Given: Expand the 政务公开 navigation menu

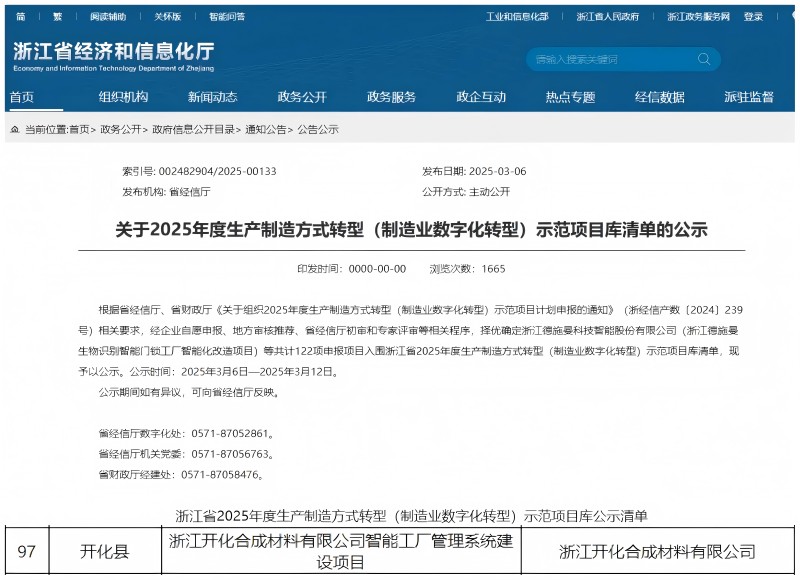Looking at the screenshot, I should click(302, 97).
